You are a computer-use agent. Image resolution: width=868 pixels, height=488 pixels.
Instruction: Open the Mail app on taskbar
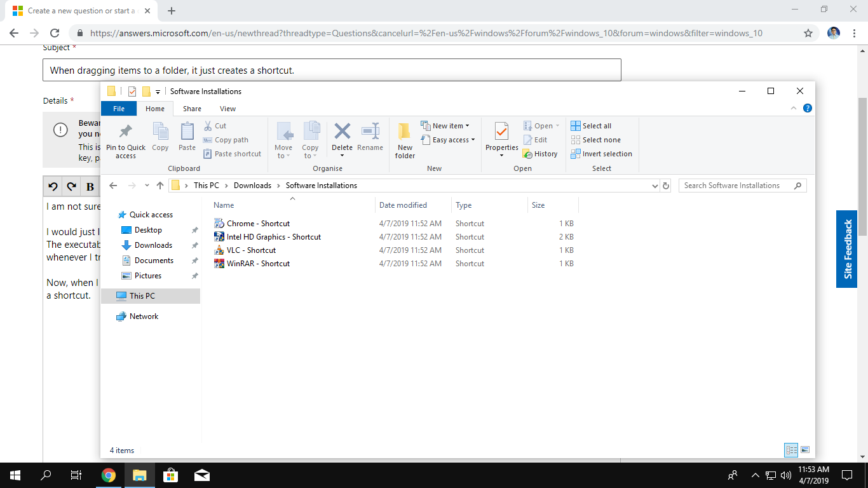tap(202, 475)
